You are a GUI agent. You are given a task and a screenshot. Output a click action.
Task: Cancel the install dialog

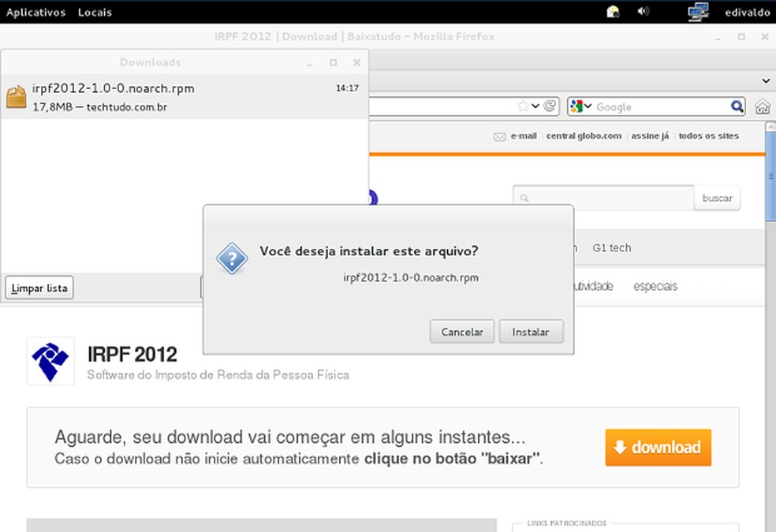tap(462, 332)
